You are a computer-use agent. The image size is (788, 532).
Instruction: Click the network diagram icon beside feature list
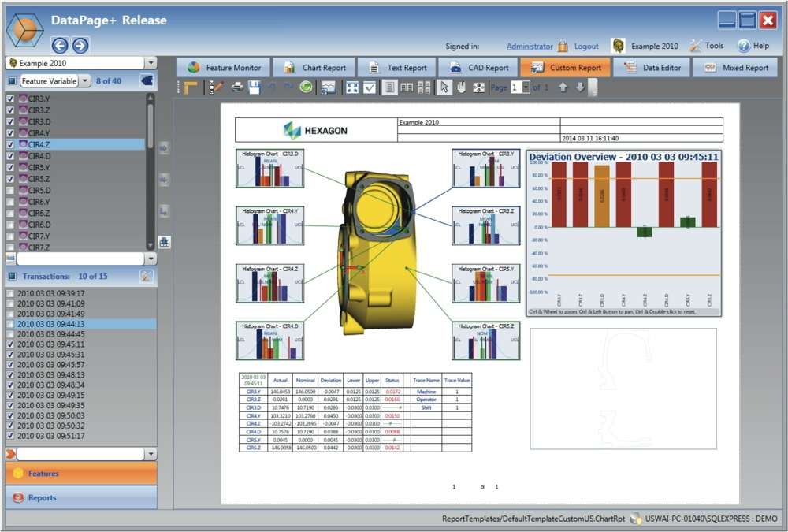point(164,243)
